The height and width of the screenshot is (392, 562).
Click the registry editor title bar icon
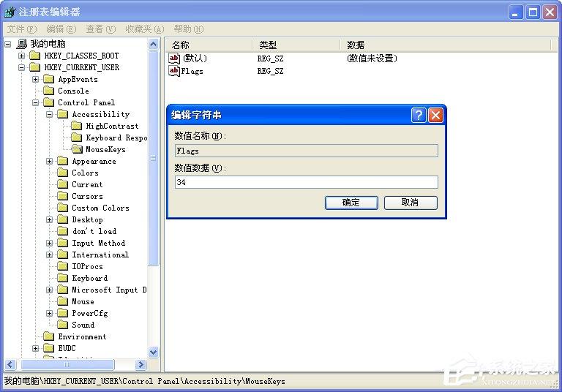[x=10, y=12]
